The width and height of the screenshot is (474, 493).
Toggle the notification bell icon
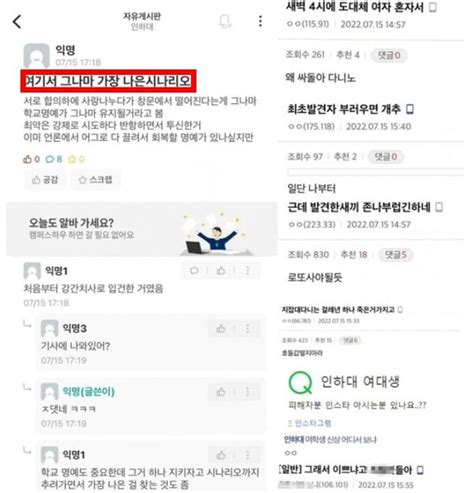click(x=225, y=21)
